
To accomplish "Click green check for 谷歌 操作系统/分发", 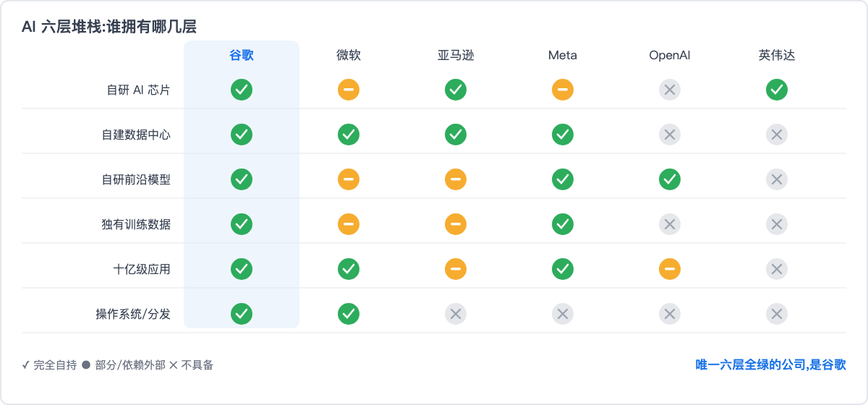I will click(x=242, y=314).
